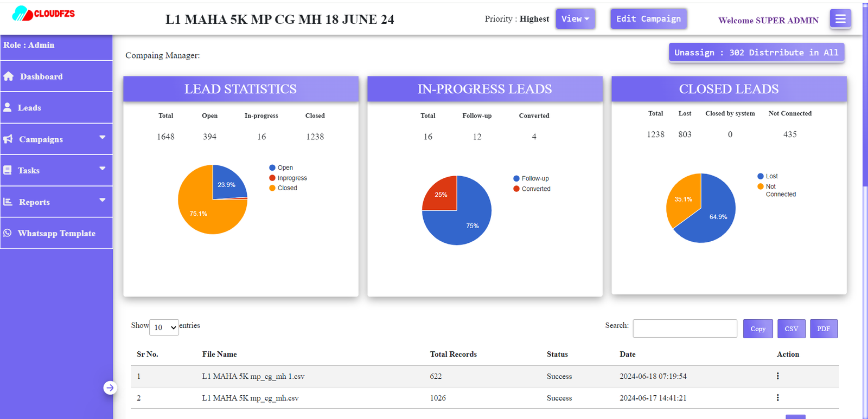Viewport: 868px width, 419px height.
Task: Sort by File Name column header
Action: [x=220, y=354]
